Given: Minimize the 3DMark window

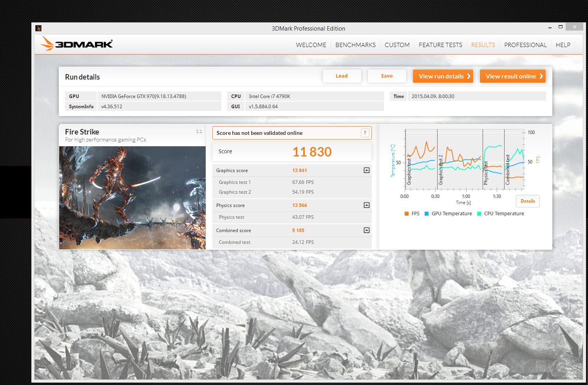Looking at the screenshot, I should (550, 27).
